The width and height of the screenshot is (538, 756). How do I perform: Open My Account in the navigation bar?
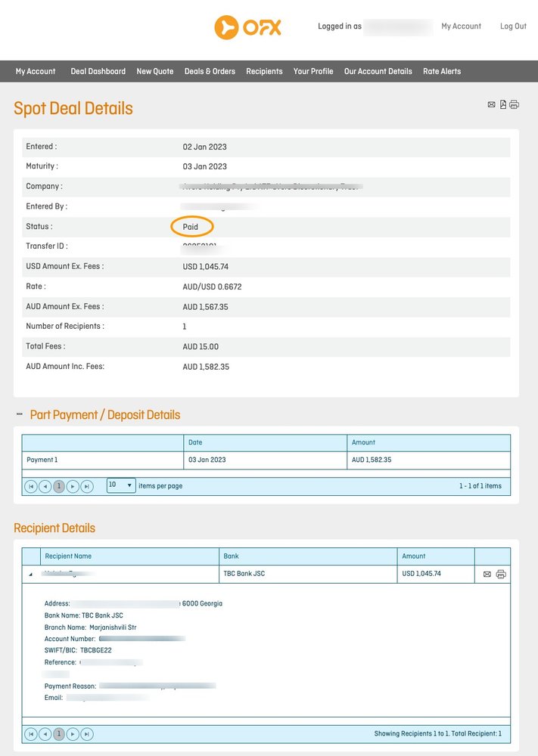36,71
